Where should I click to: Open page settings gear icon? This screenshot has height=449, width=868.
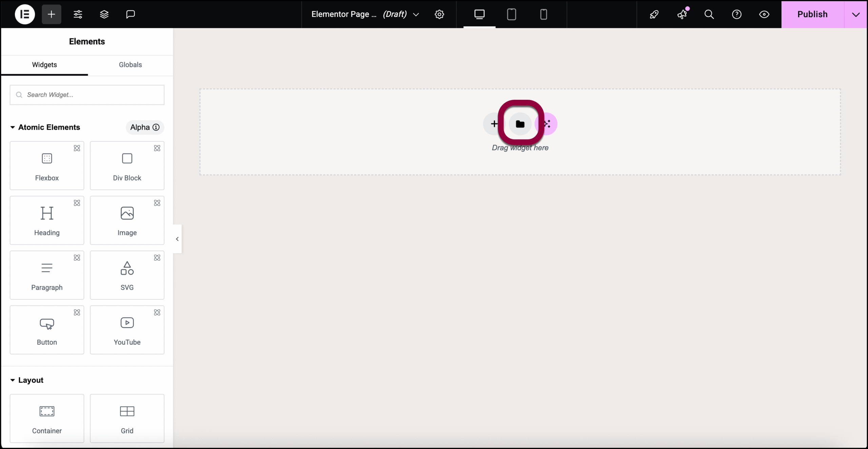[439, 14]
